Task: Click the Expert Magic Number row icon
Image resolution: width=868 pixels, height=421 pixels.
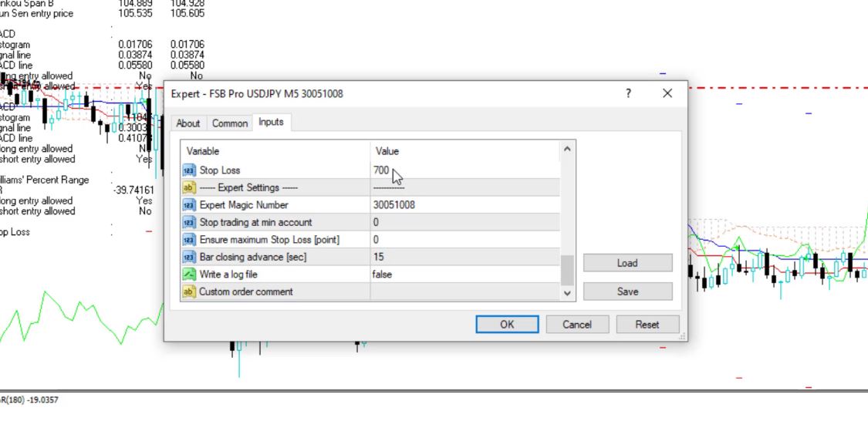Action: 189,205
